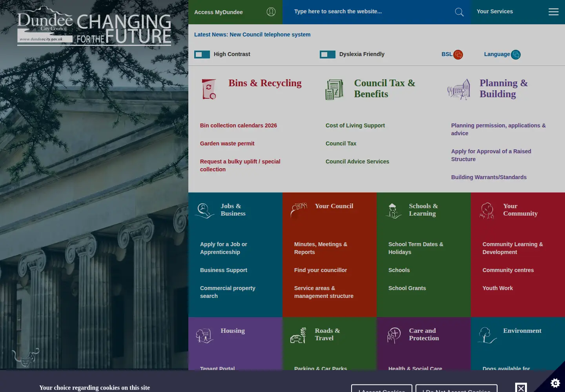Open Cost of Living Support link
Viewport: 565px width, 392px height.
coord(355,125)
